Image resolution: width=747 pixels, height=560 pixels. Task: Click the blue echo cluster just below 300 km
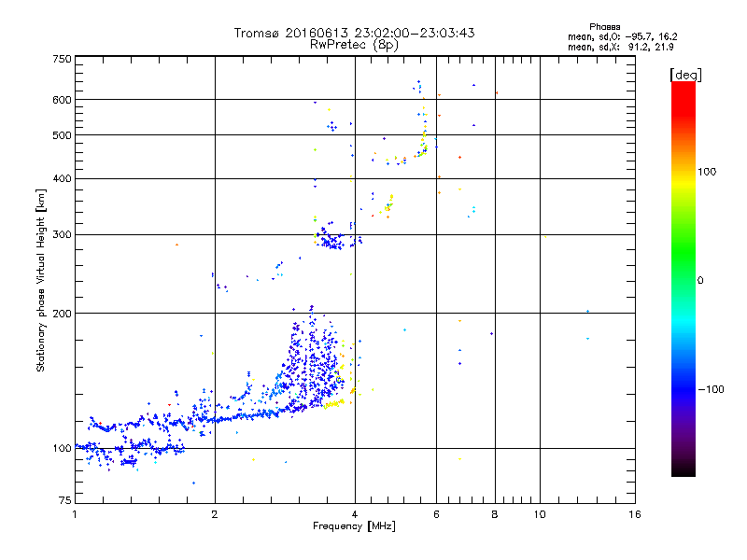click(332, 240)
